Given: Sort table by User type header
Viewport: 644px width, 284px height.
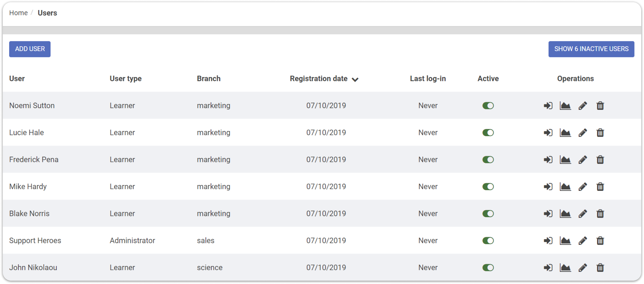Looking at the screenshot, I should [126, 79].
